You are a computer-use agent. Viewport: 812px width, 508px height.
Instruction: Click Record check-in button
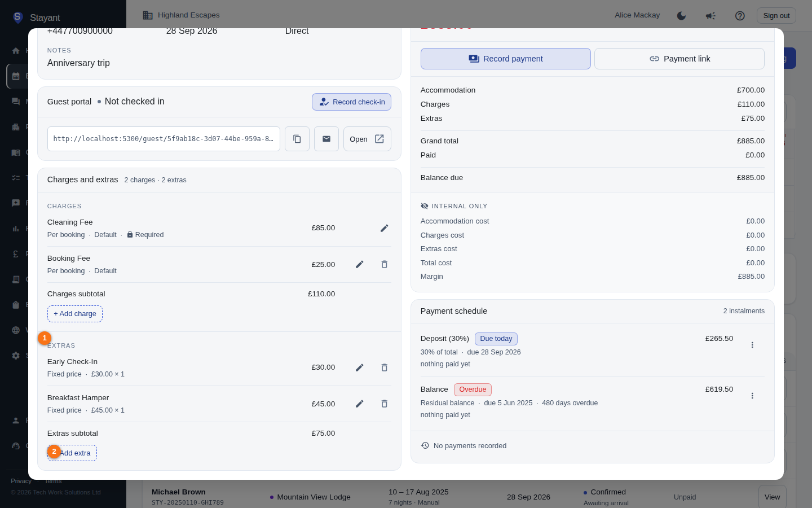coord(351,102)
